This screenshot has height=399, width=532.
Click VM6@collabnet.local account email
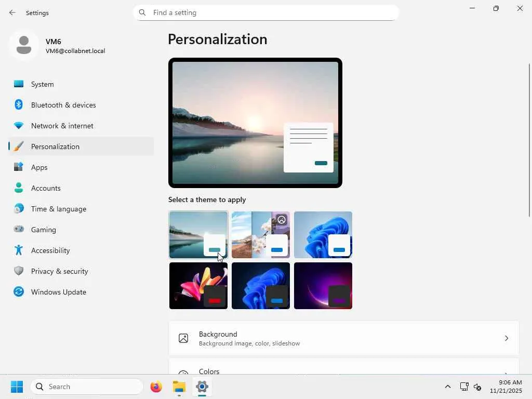pos(75,51)
